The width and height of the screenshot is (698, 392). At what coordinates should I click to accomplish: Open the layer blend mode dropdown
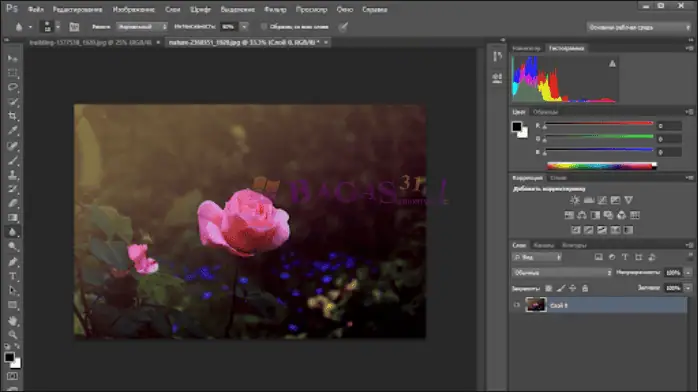point(562,272)
